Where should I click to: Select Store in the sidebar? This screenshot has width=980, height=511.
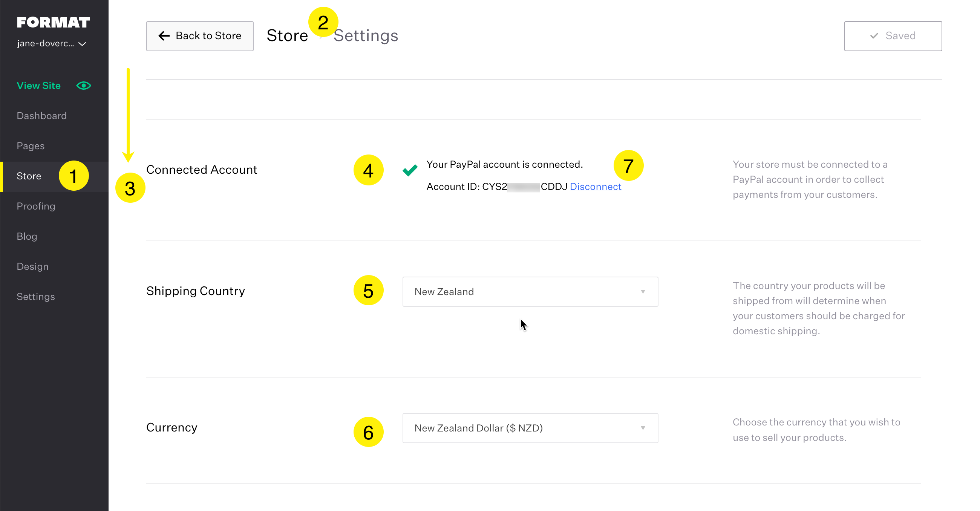pos(29,176)
